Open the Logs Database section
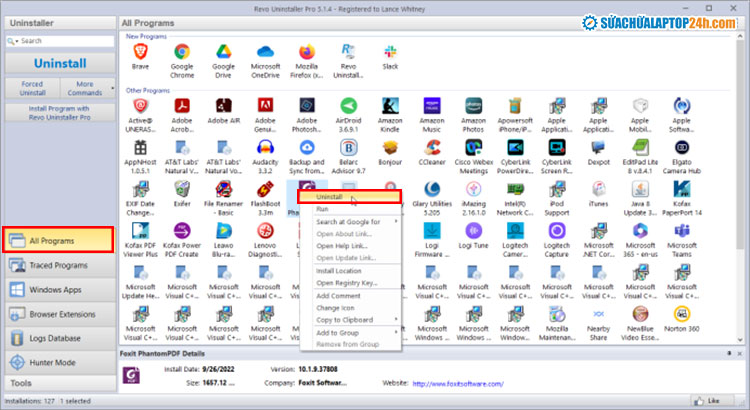This screenshot has width=750, height=410. (60, 338)
